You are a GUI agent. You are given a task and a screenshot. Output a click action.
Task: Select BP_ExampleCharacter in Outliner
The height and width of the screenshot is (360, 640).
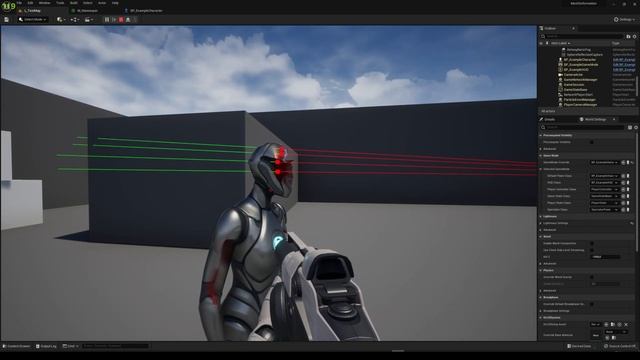(x=580, y=60)
